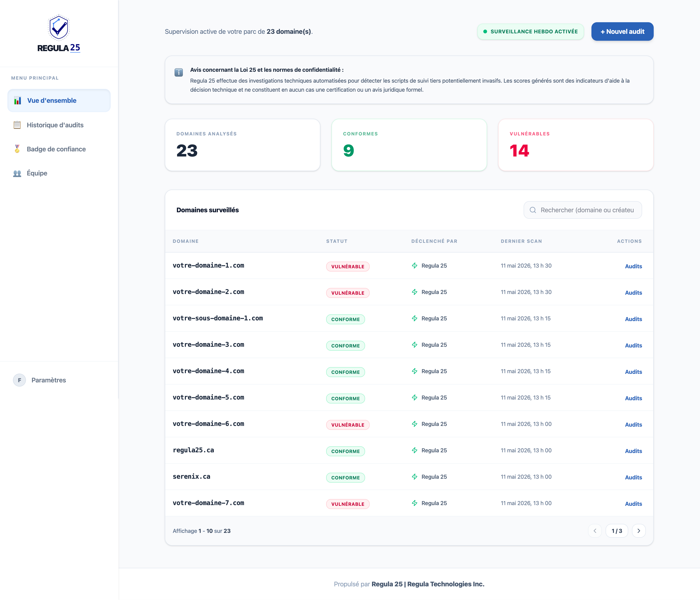Screen dimensions: 700x600
Task: Click the Badge de confiance medal icon
Action: pyautogui.click(x=17, y=149)
